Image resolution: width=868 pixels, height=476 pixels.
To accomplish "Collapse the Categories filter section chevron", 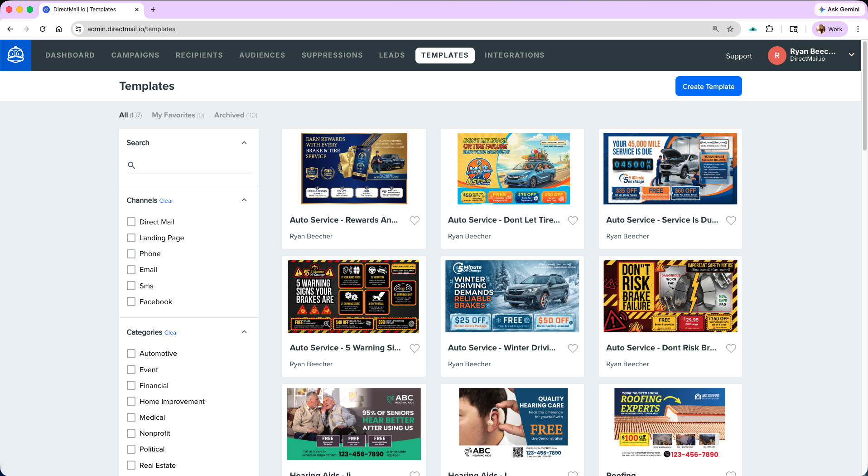I will (x=244, y=332).
